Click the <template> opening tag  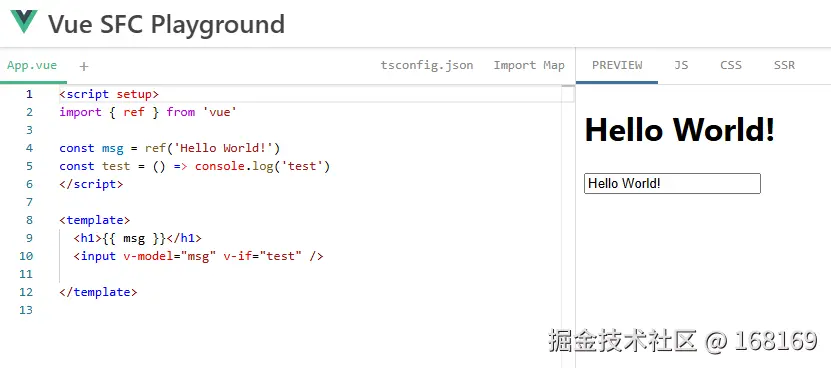(94, 221)
